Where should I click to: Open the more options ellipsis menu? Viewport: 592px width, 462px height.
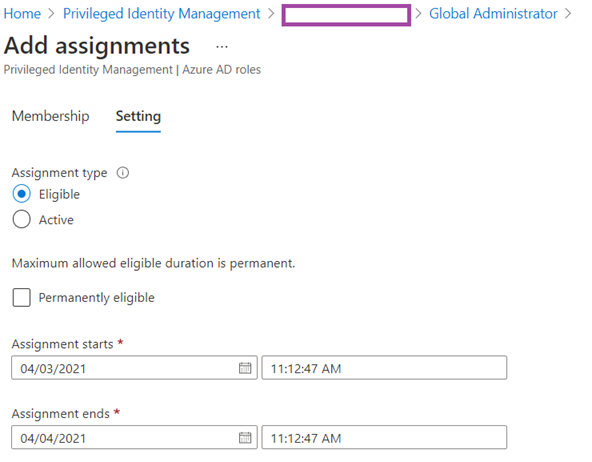tap(222, 47)
